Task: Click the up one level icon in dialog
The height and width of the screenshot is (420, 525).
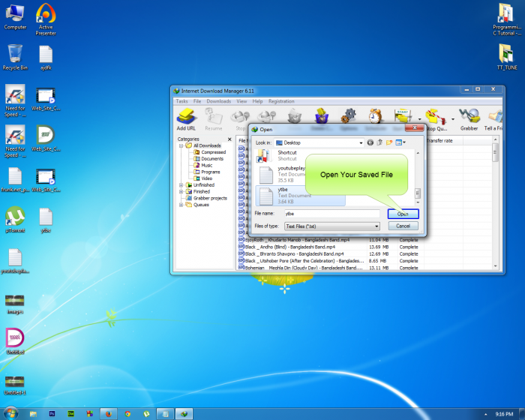Action: (379, 142)
